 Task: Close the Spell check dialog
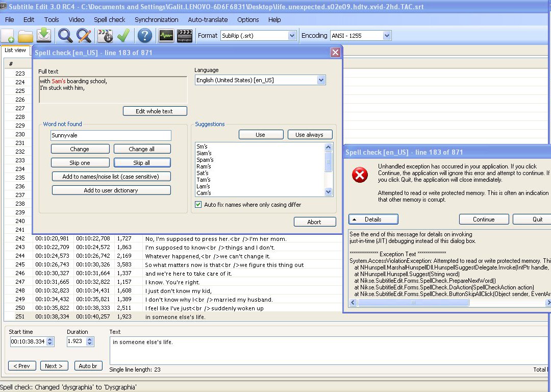coord(335,53)
